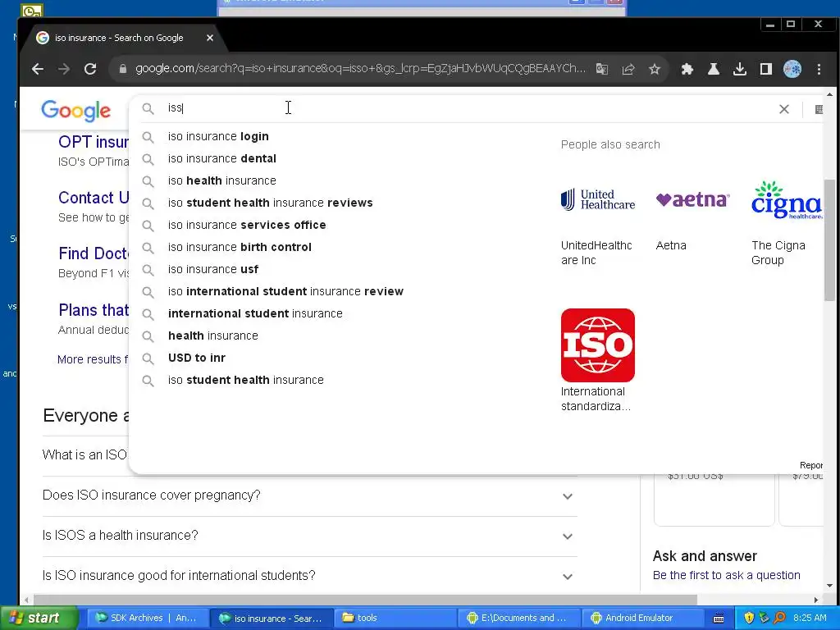Viewport: 840px width, 630px height.
Task: Choose suggestion 'iso insurance usf'
Action: (x=213, y=269)
